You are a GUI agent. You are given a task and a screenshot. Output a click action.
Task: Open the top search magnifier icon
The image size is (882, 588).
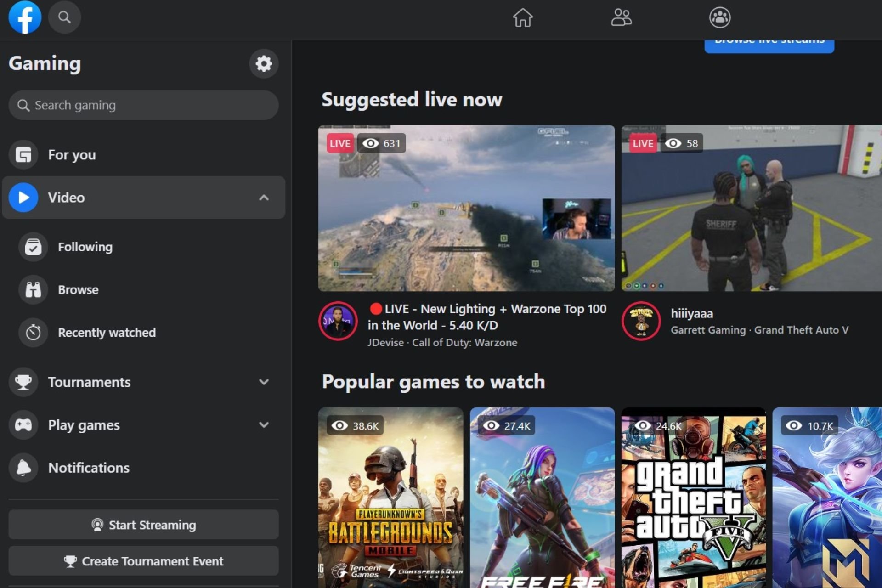tap(64, 17)
